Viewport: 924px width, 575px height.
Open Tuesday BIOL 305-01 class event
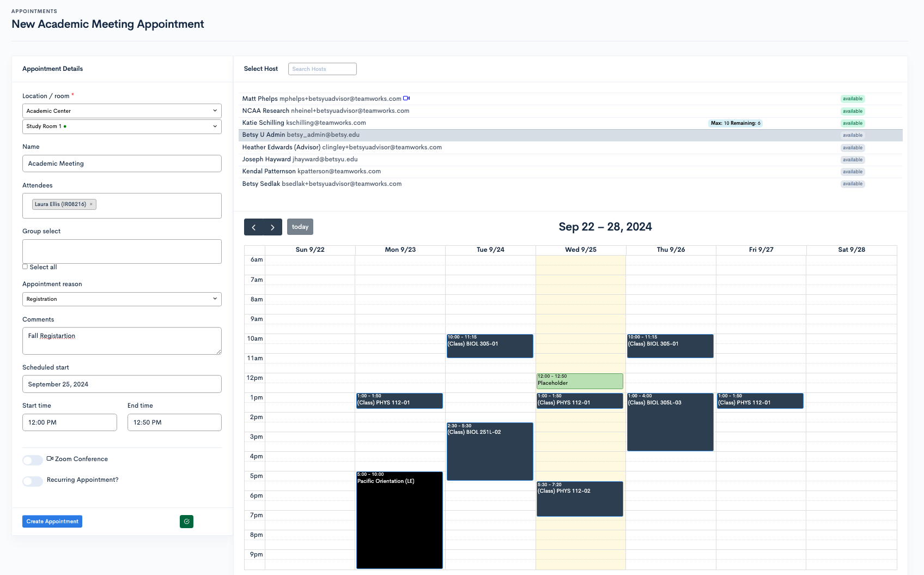(490, 346)
